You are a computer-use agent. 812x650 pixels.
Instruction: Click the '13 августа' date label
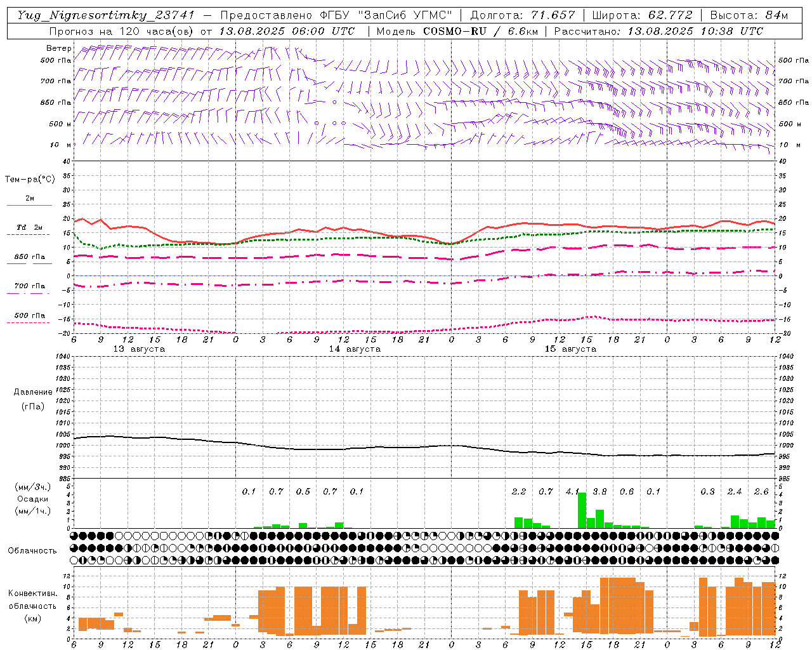pos(139,349)
